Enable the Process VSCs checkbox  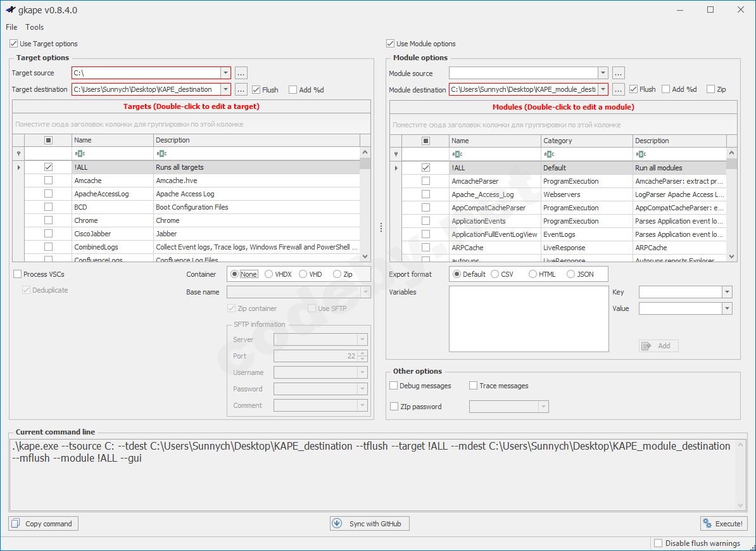17,274
